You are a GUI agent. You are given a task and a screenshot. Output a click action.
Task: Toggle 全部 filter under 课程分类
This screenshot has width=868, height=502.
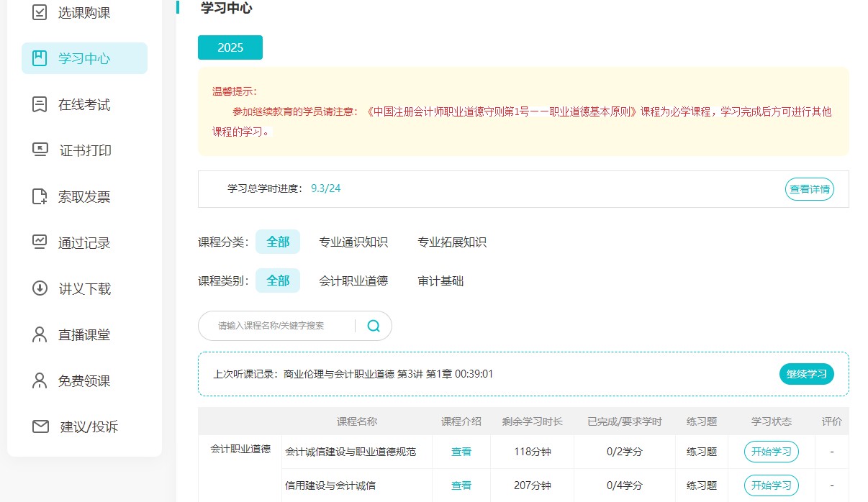coord(278,242)
